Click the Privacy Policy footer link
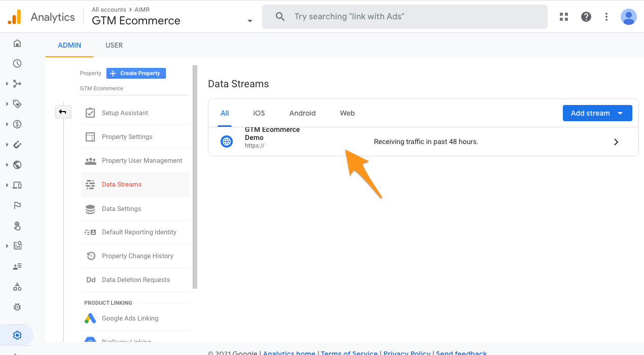The height and width of the screenshot is (355, 644). (407, 353)
